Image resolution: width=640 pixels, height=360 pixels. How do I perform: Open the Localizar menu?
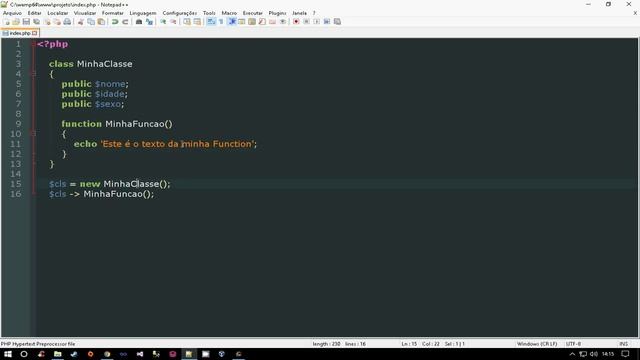click(x=58, y=13)
